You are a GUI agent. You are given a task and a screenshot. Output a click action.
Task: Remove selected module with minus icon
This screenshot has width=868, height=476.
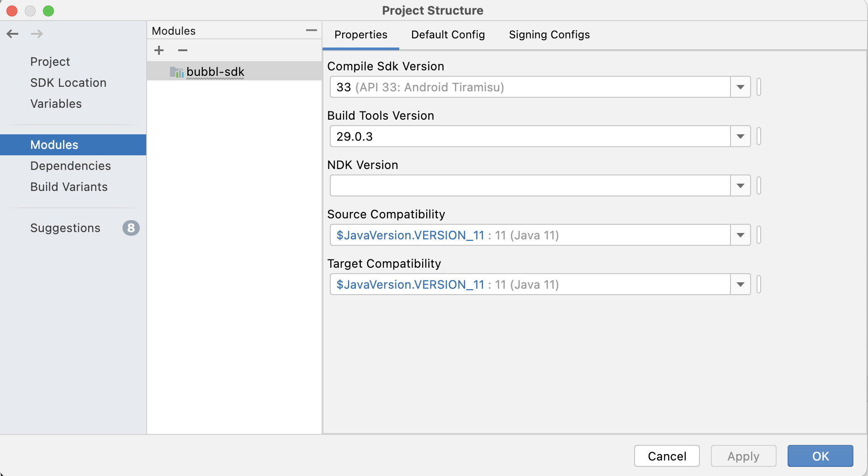(183, 50)
